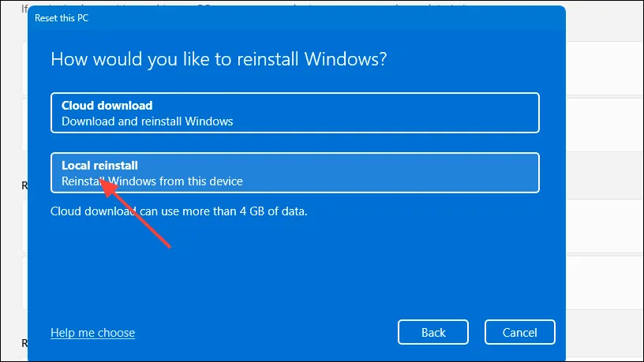Open the Help me choose link
The image size is (644, 362).
[92, 333]
